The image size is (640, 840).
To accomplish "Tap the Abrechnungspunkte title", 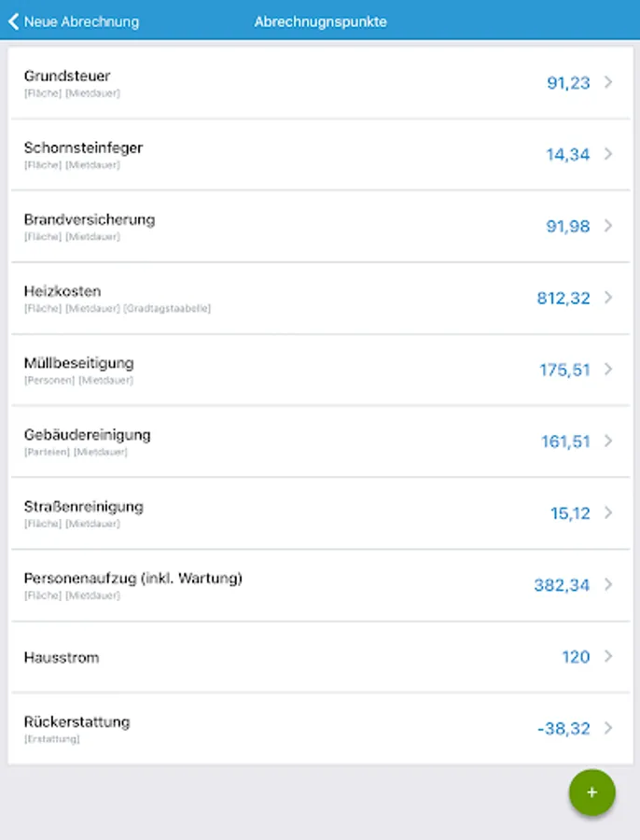I will tap(320, 21).
